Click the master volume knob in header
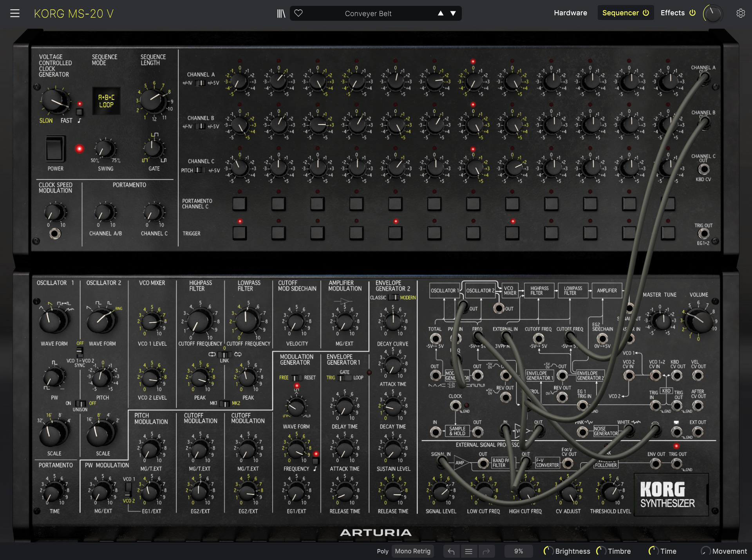The image size is (752, 560). point(713,13)
